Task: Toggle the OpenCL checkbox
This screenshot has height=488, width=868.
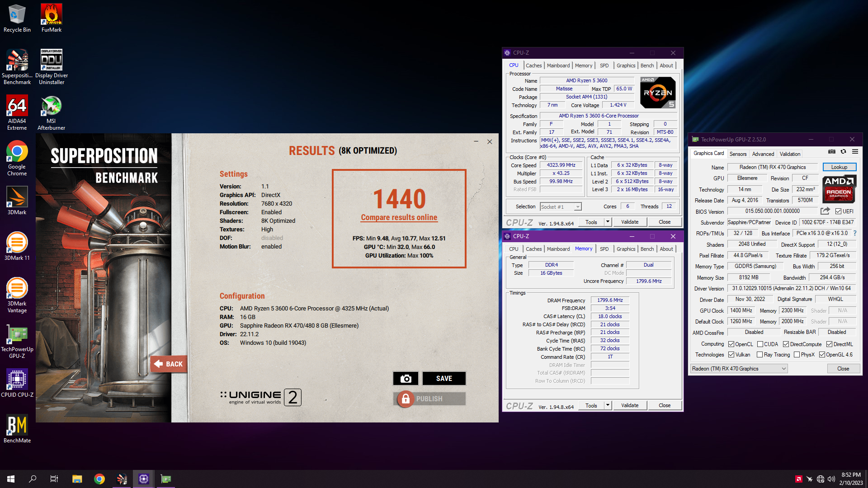Action: pos(731,344)
